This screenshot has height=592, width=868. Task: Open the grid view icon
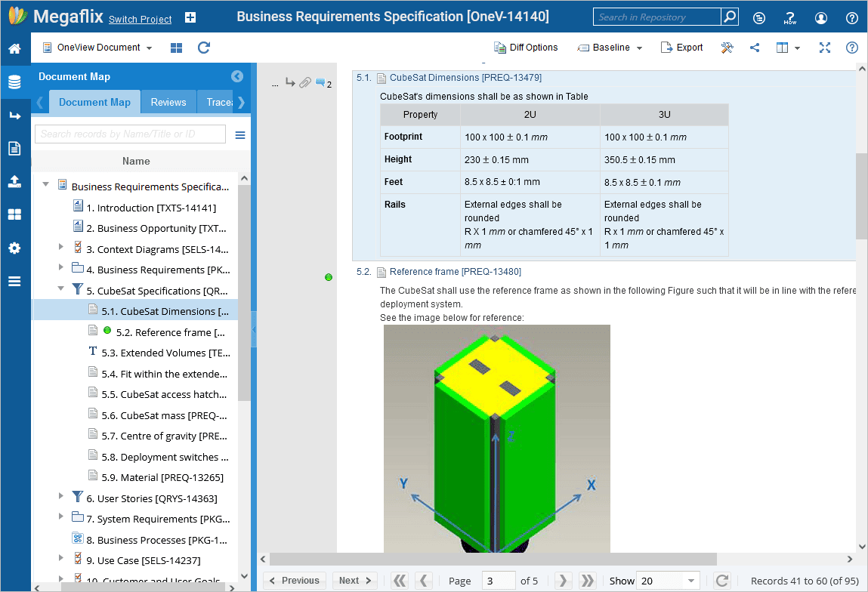tap(176, 48)
